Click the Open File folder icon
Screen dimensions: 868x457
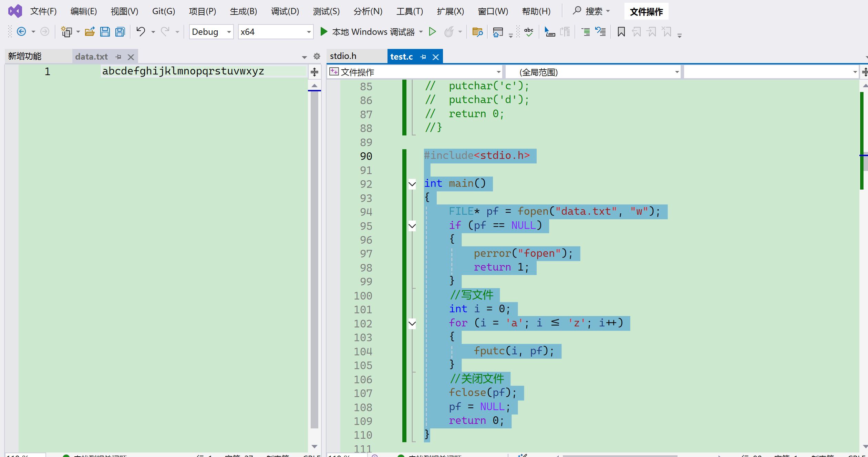[90, 32]
